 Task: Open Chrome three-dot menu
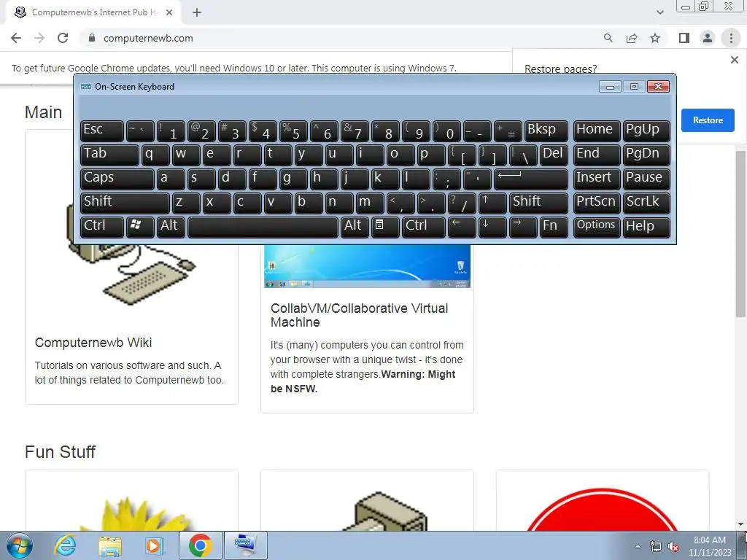(731, 38)
